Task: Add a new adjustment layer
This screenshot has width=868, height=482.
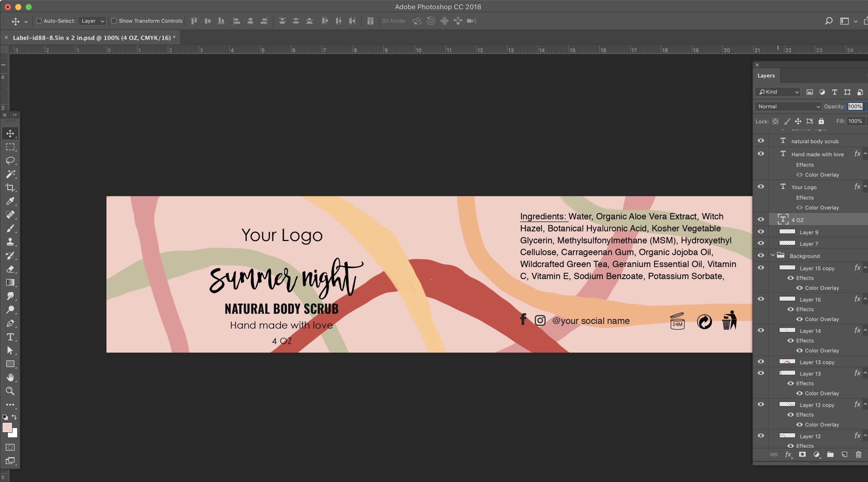Action: [816, 455]
